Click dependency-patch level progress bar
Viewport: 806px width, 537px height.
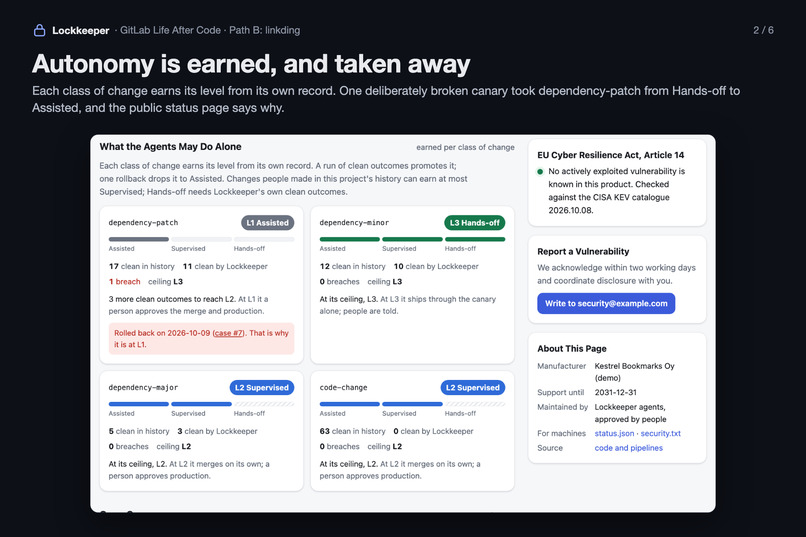(201, 239)
